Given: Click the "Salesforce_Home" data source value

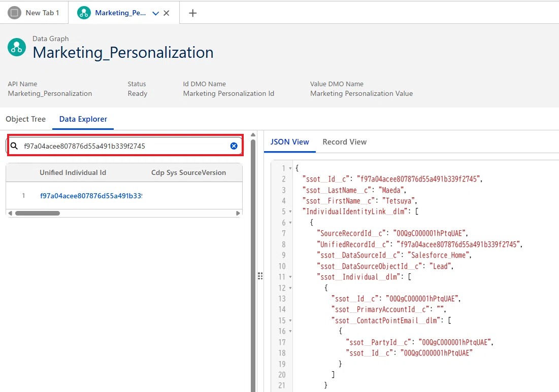Looking at the screenshot, I should [439, 255].
